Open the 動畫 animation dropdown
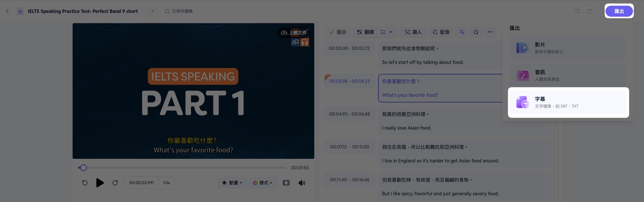Image resolution: width=644 pixels, height=202 pixels. click(x=232, y=183)
